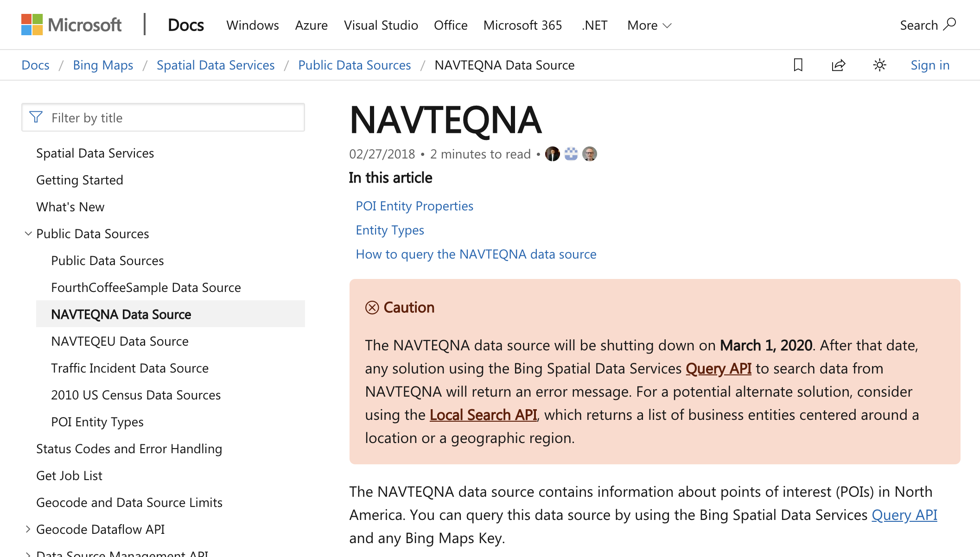Open NAVTEQEU Data Source item
This screenshot has height=557, width=980.
pyautogui.click(x=120, y=341)
